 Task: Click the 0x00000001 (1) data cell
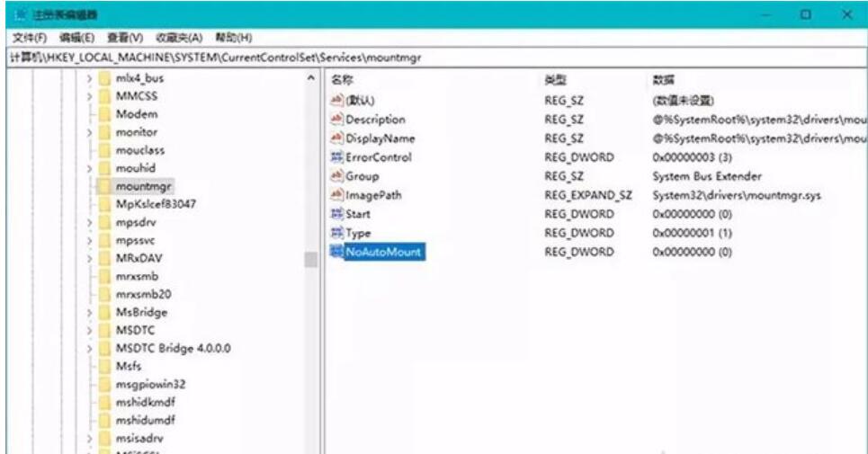(x=692, y=234)
